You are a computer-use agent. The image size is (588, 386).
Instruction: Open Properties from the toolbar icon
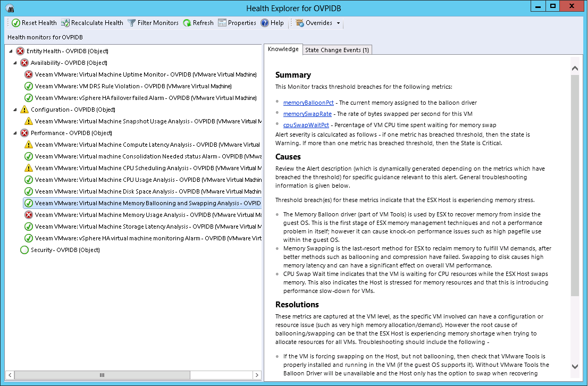[222, 23]
